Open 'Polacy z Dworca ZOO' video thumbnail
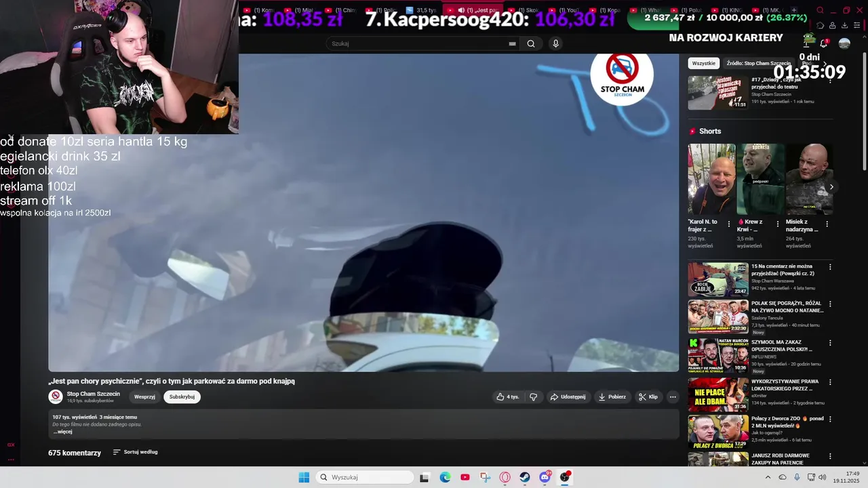Viewport: 868px width, 488px height. pyautogui.click(x=718, y=432)
